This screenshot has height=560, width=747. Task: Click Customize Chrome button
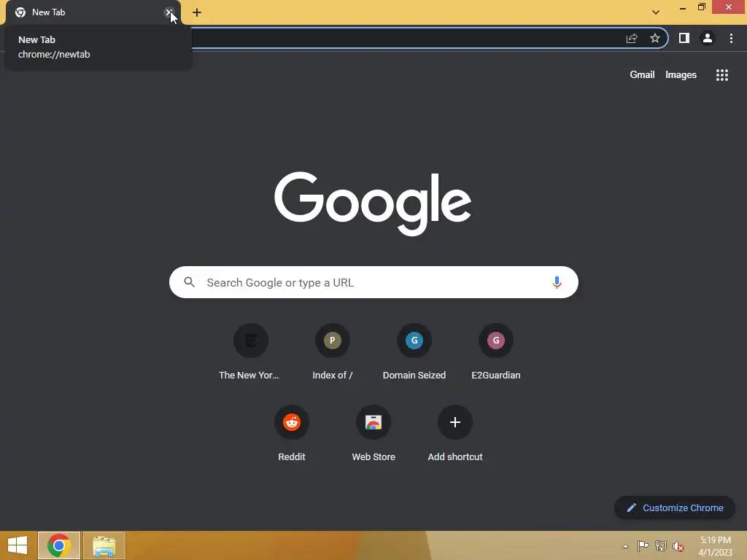[x=675, y=508]
